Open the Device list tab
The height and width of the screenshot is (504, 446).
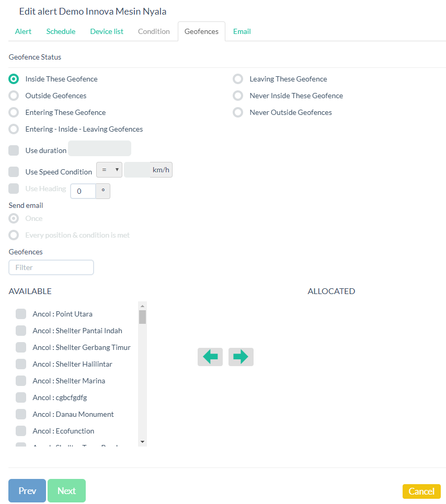107,31
